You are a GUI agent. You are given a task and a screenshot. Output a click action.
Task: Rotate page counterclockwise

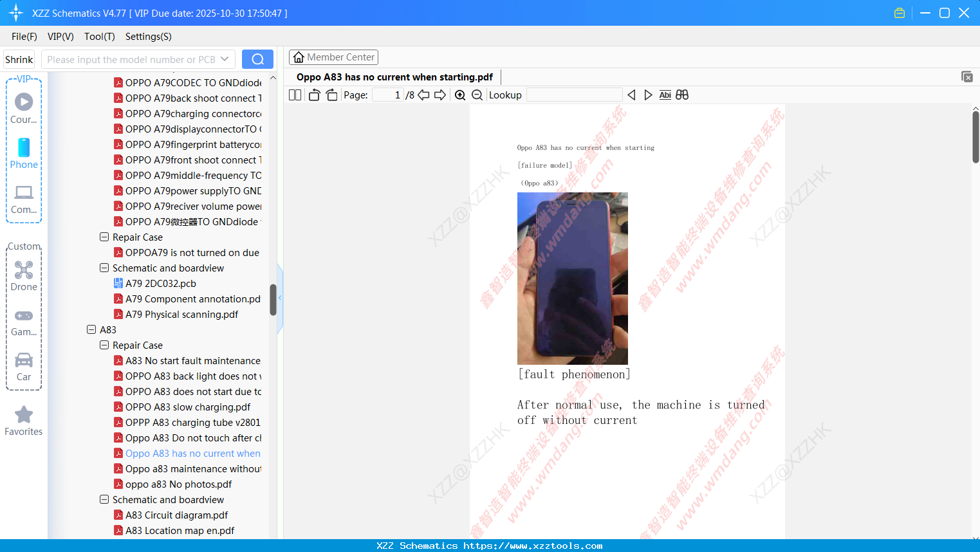click(314, 95)
